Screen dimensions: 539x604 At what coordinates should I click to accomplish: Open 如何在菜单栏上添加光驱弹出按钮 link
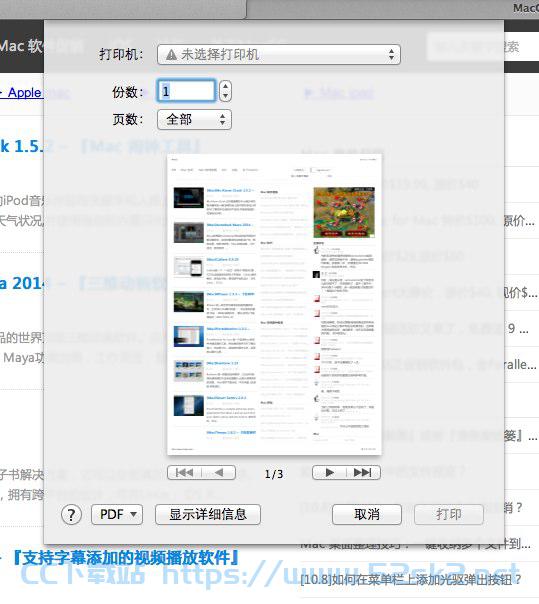click(411, 579)
